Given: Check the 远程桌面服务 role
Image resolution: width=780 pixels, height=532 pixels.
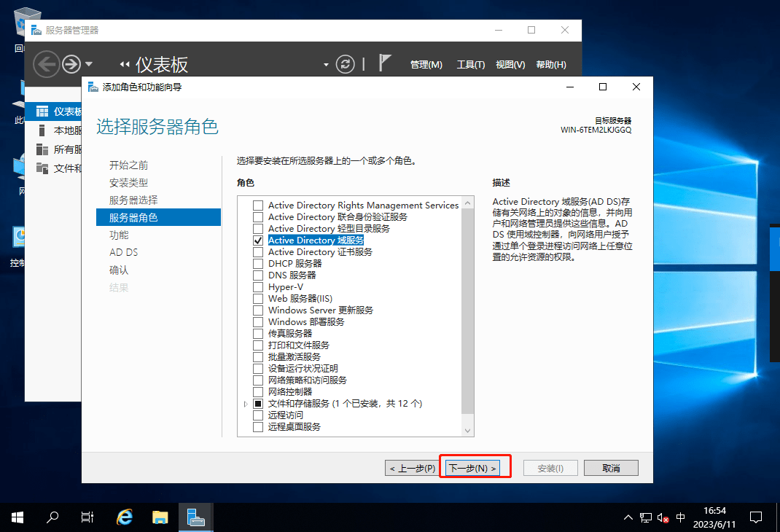Looking at the screenshot, I should (x=257, y=427).
